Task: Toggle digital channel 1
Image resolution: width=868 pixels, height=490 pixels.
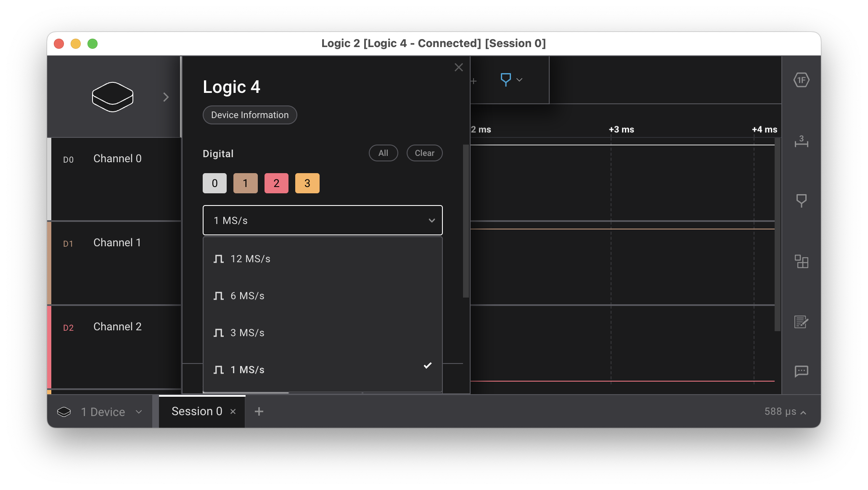Action: (x=246, y=183)
